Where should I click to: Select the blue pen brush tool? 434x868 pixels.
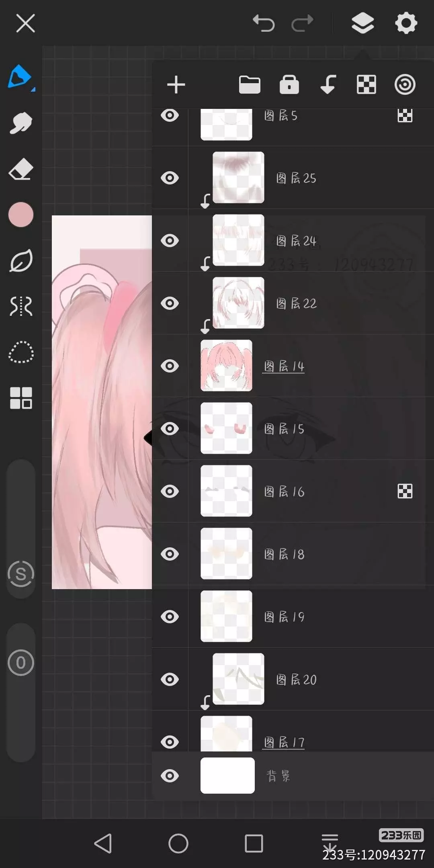click(20, 76)
